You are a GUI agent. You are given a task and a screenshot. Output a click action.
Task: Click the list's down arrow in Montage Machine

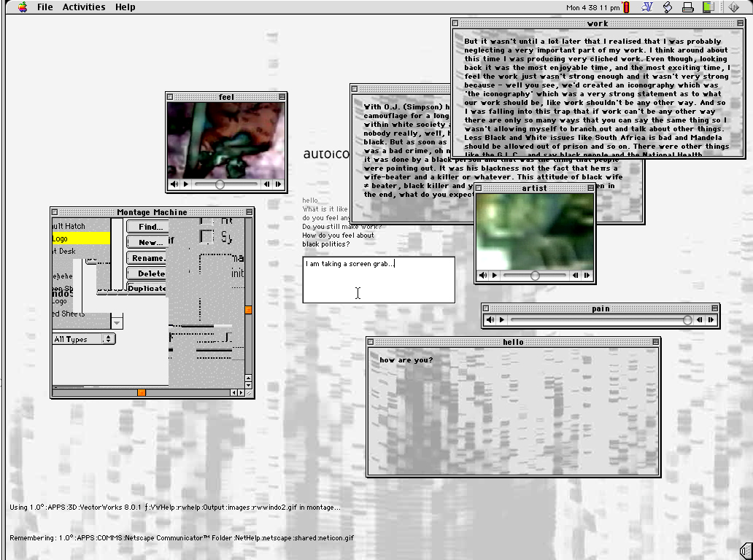tap(117, 322)
